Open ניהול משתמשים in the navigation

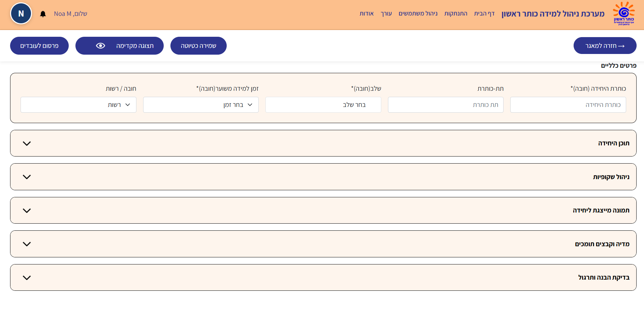coord(418,13)
